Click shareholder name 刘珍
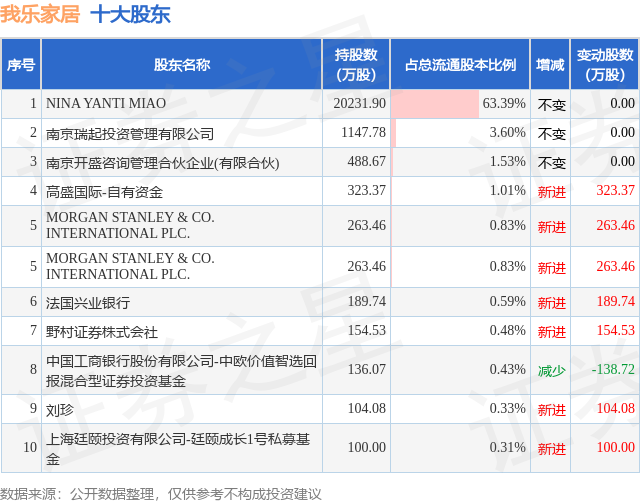640x503 pixels. (60, 410)
